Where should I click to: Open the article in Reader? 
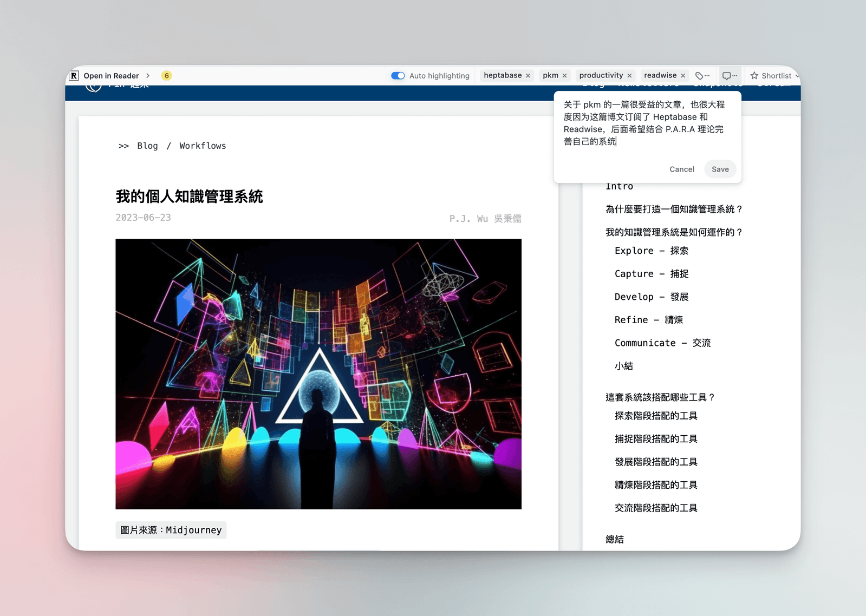(x=111, y=76)
